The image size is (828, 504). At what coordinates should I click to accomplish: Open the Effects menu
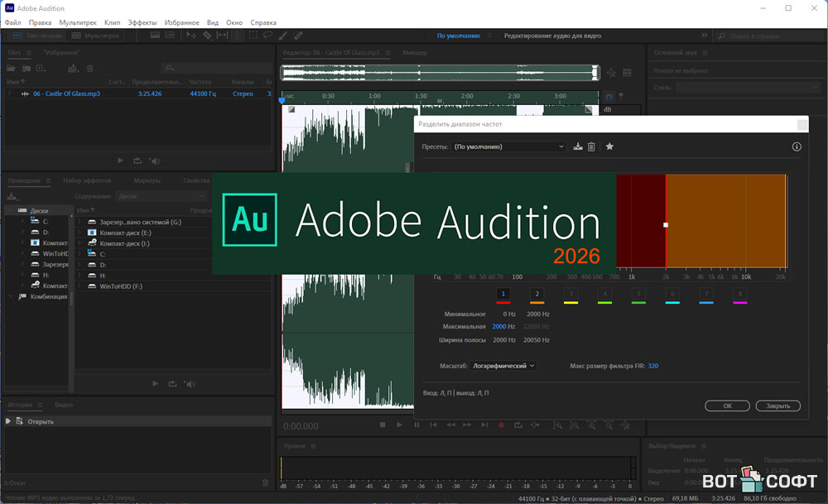(x=142, y=22)
